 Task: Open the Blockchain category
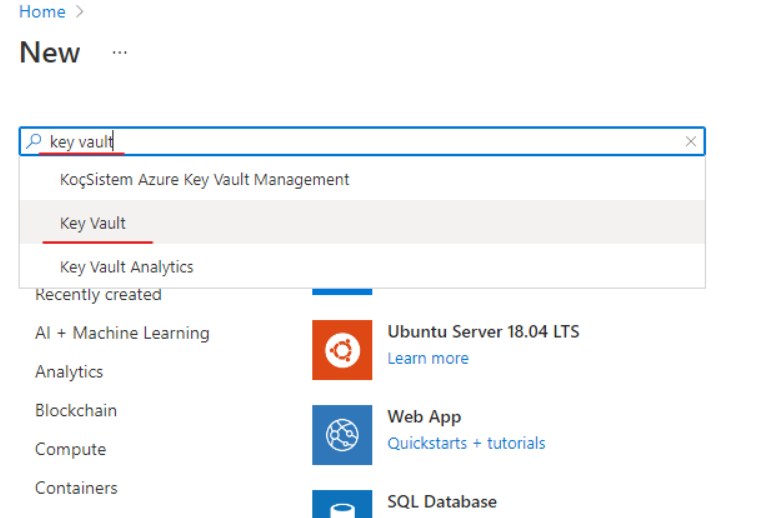click(76, 411)
